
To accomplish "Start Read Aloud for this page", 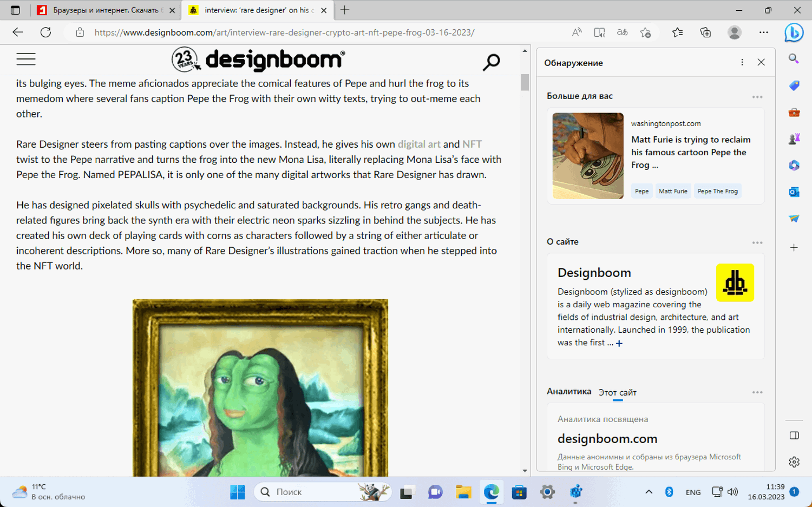I will (x=577, y=32).
